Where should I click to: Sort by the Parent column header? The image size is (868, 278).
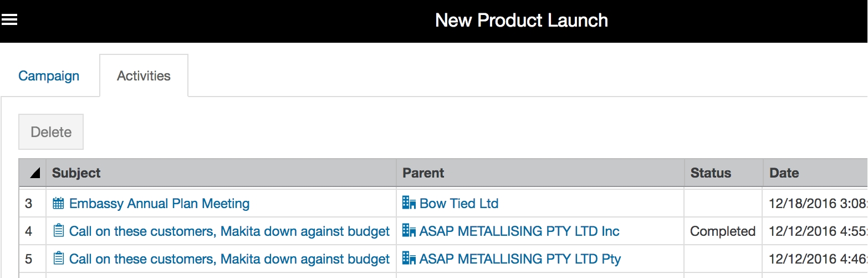point(423,173)
